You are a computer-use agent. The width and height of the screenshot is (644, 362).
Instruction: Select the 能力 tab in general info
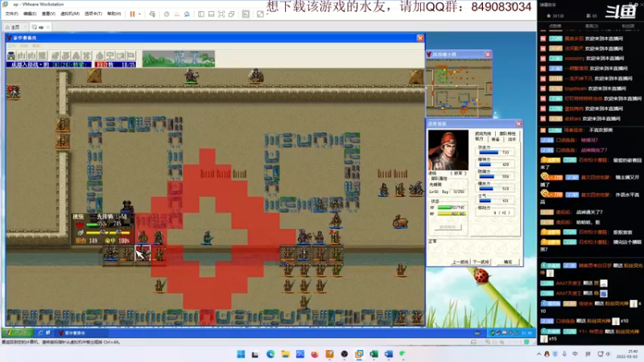[x=479, y=139]
